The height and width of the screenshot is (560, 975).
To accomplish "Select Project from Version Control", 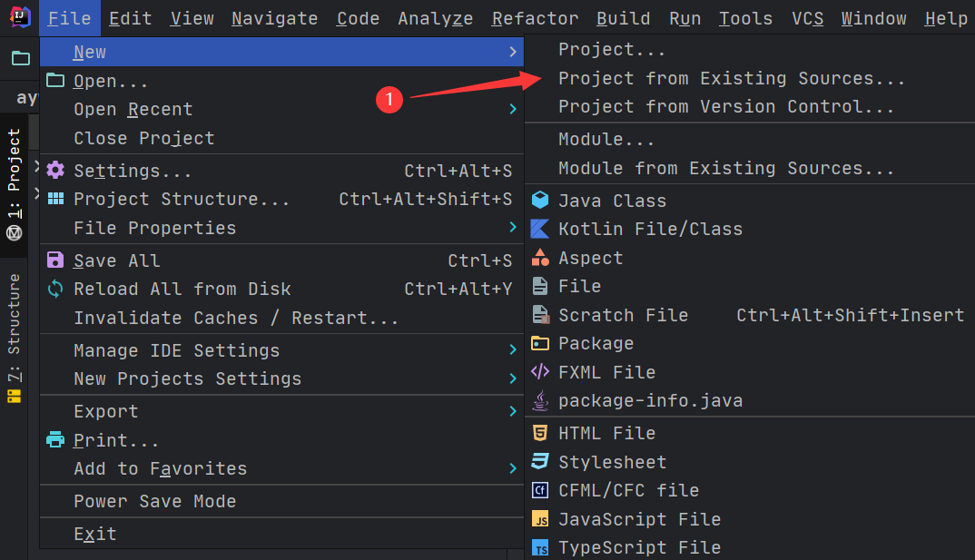I will click(x=726, y=107).
